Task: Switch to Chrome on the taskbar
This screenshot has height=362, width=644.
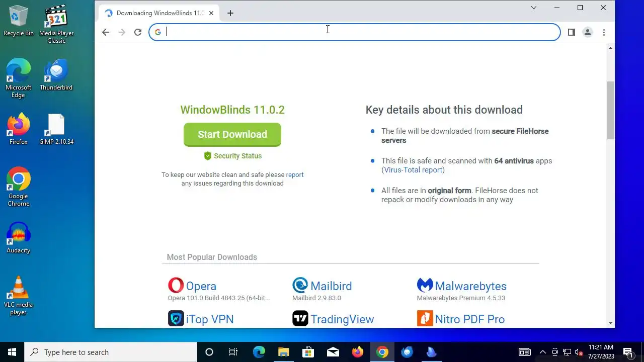Action: [382, 352]
